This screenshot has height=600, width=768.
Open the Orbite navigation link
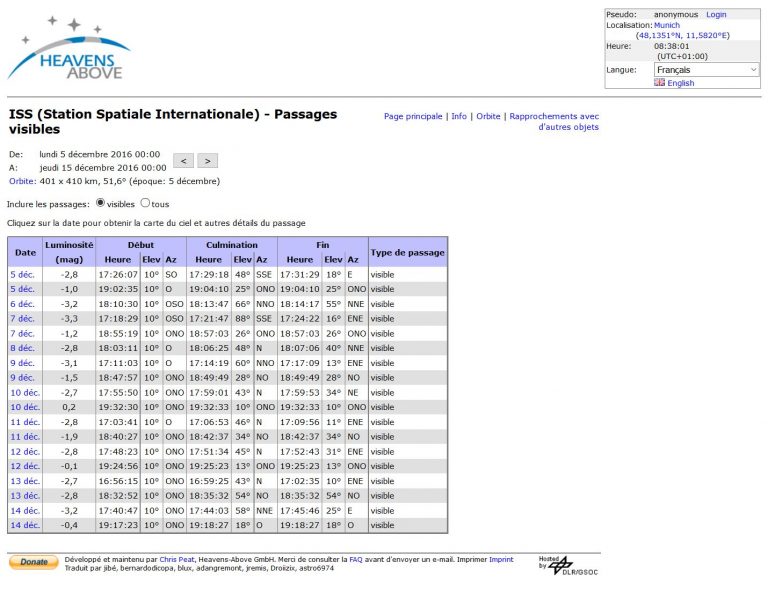pos(488,116)
